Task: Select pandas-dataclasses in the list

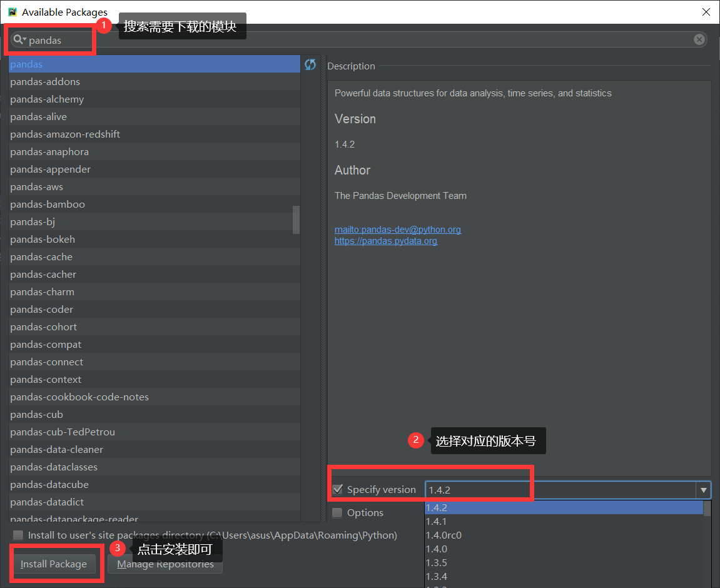Action: point(155,467)
